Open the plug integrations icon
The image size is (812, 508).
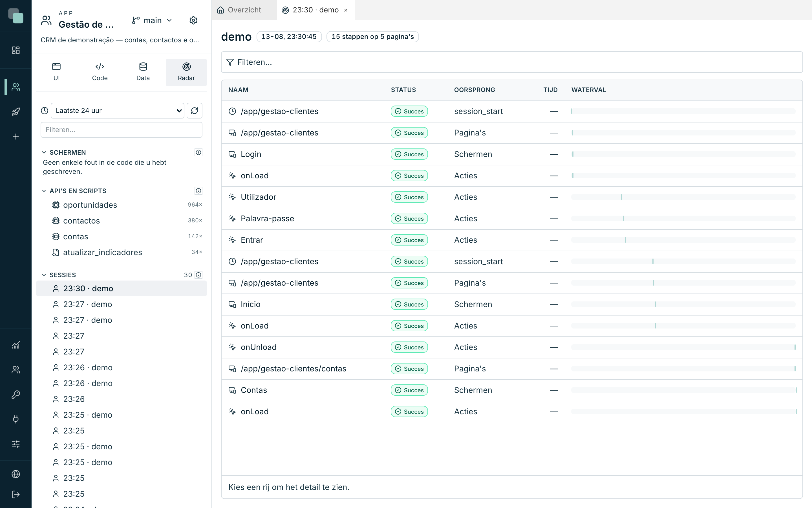pyautogui.click(x=16, y=419)
